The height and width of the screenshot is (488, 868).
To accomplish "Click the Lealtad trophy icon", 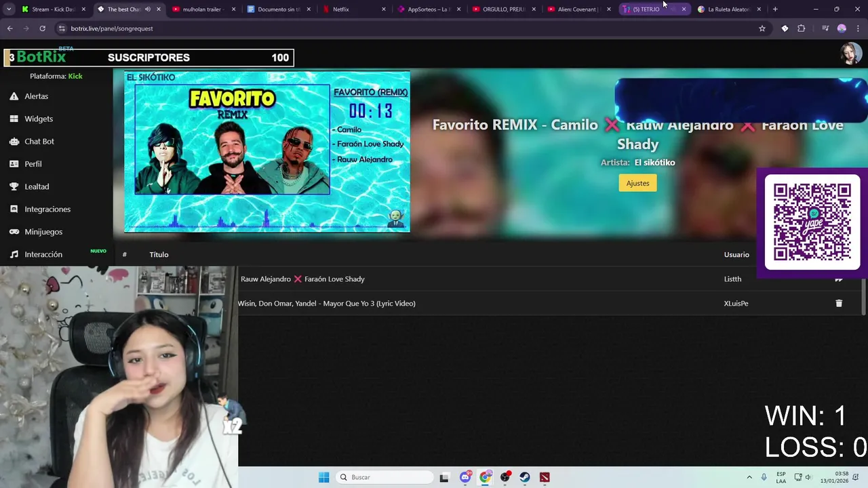I will (14, 186).
